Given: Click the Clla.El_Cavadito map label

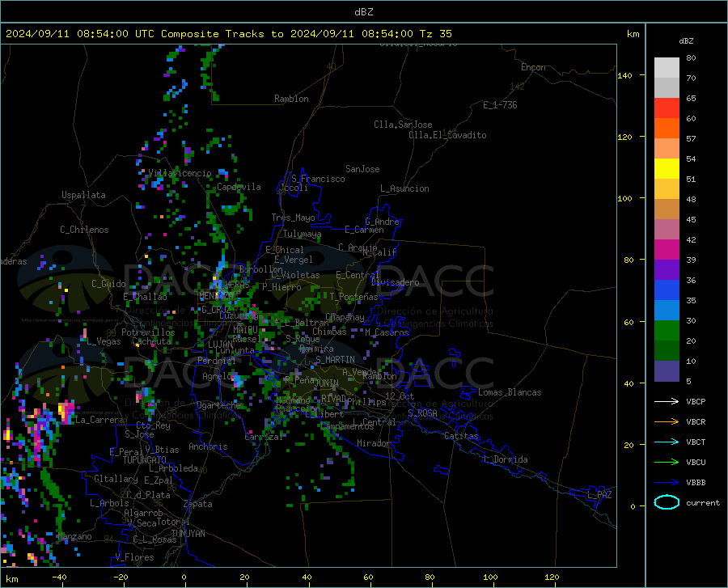Looking at the screenshot, I should [x=447, y=135].
